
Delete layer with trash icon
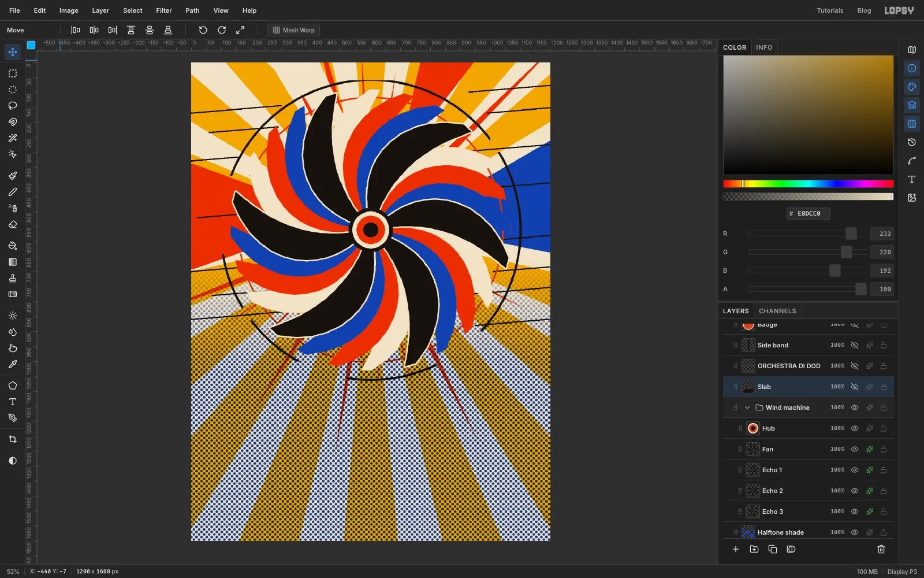pos(881,549)
